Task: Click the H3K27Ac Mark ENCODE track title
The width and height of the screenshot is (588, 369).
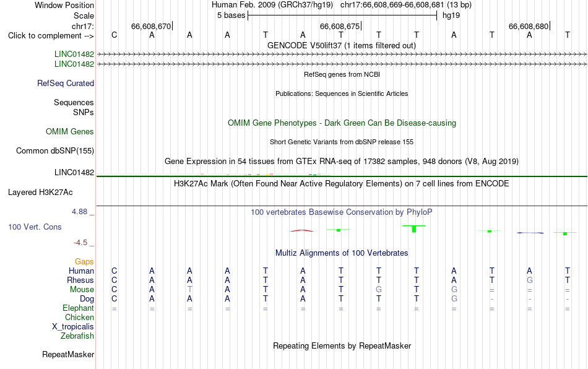Action: coord(342,183)
